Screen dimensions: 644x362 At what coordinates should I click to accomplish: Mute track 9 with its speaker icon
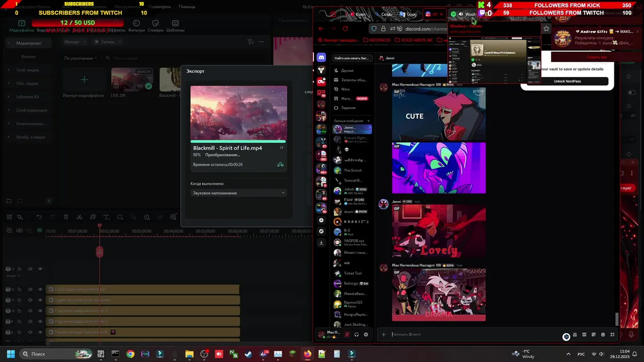click(x=30, y=321)
